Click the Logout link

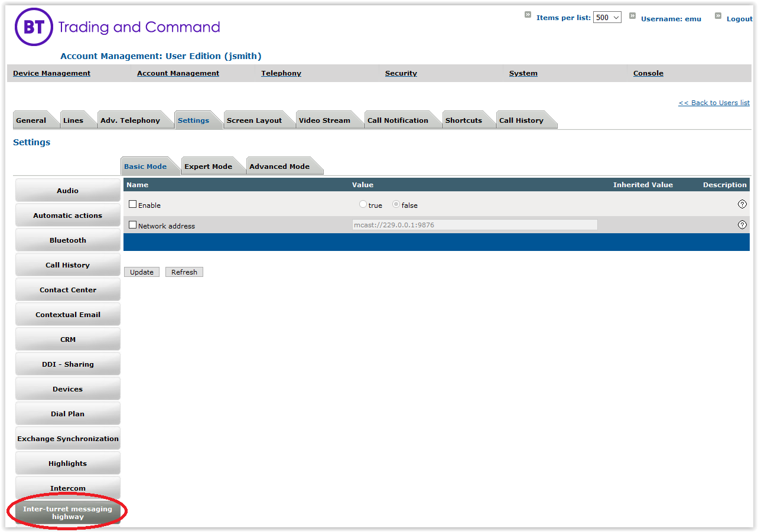(739, 19)
